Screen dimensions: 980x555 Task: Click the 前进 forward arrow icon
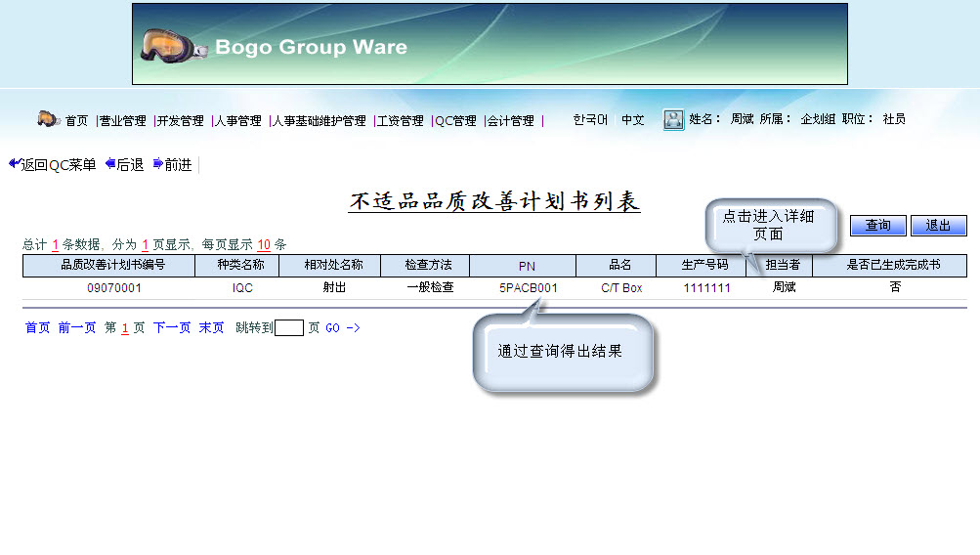point(158,164)
